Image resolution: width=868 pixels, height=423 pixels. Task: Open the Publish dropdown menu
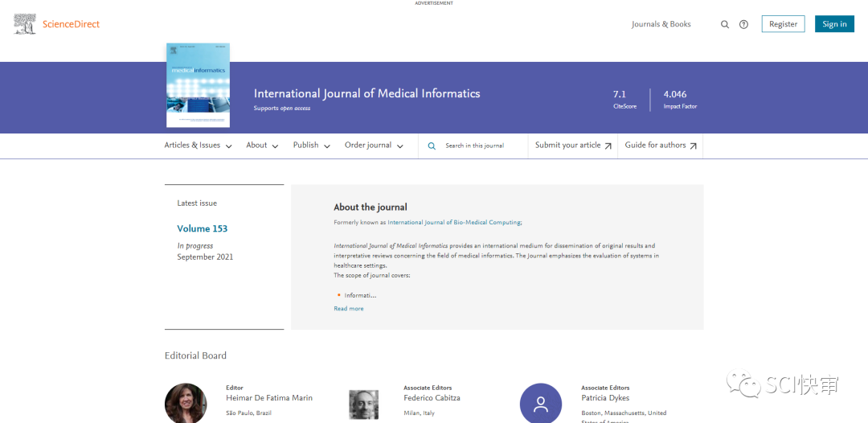click(x=311, y=146)
